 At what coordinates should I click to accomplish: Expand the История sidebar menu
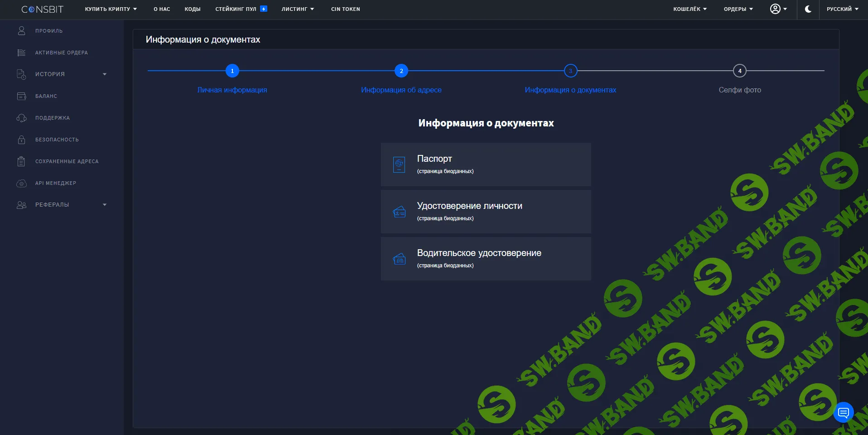pos(49,74)
